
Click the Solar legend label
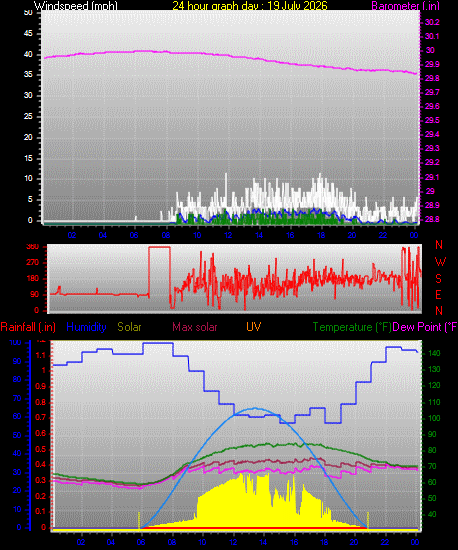[x=129, y=327]
